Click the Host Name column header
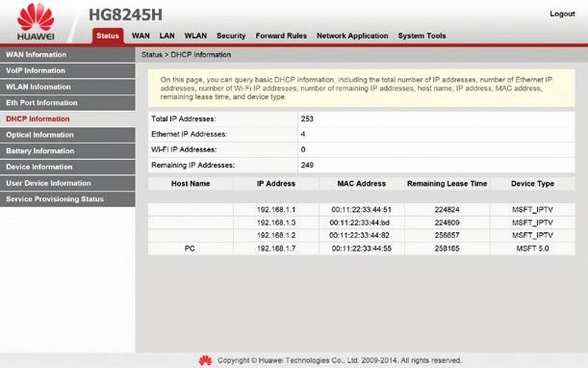Screen dimensions: 588x368 coord(191,184)
